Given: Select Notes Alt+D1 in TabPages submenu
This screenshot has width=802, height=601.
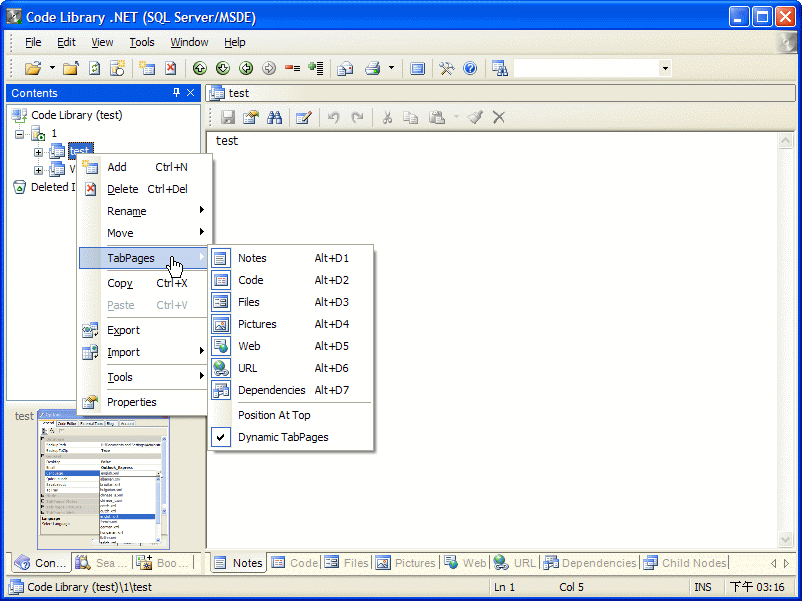Looking at the screenshot, I should pyautogui.click(x=291, y=258).
